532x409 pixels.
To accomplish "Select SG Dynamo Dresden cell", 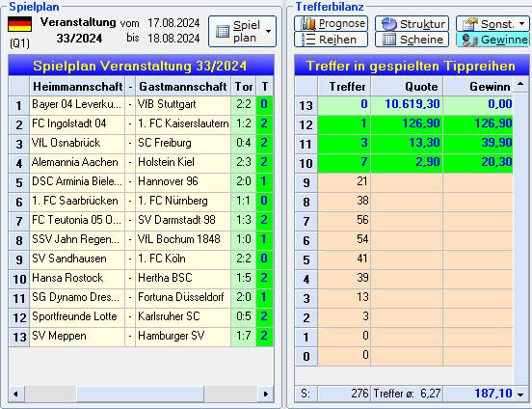I will pos(77,298).
